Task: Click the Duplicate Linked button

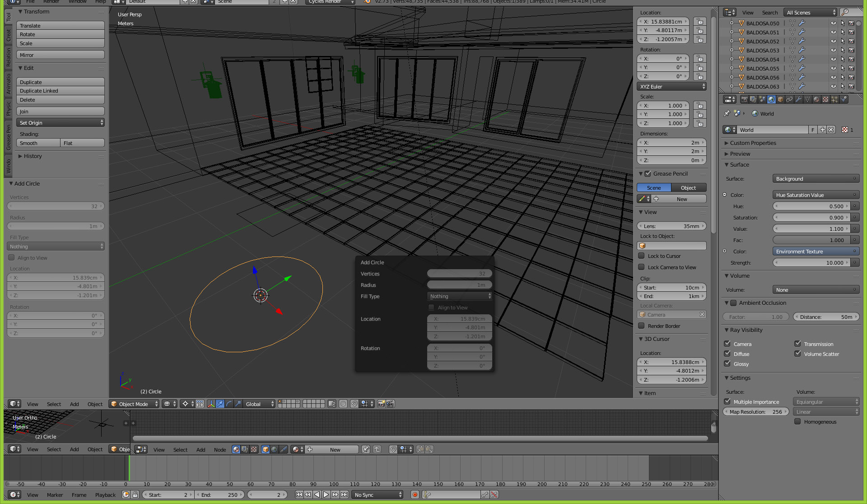Action: pos(60,91)
